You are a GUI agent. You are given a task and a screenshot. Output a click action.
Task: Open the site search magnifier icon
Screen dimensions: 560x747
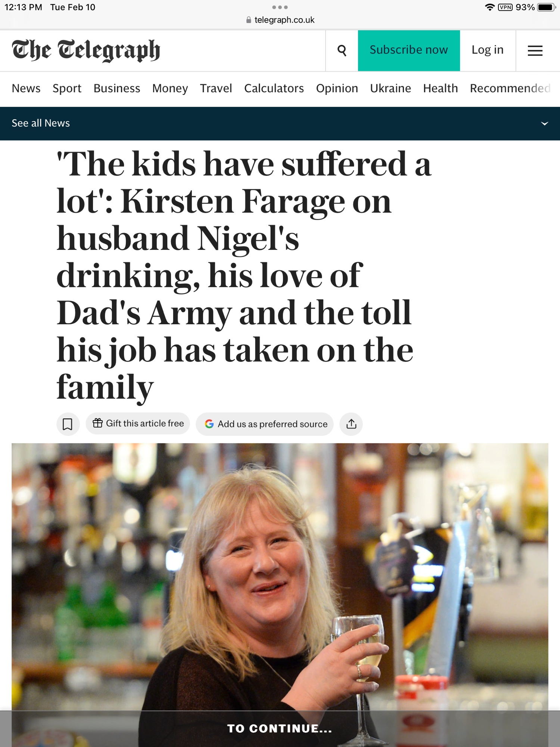[342, 50]
